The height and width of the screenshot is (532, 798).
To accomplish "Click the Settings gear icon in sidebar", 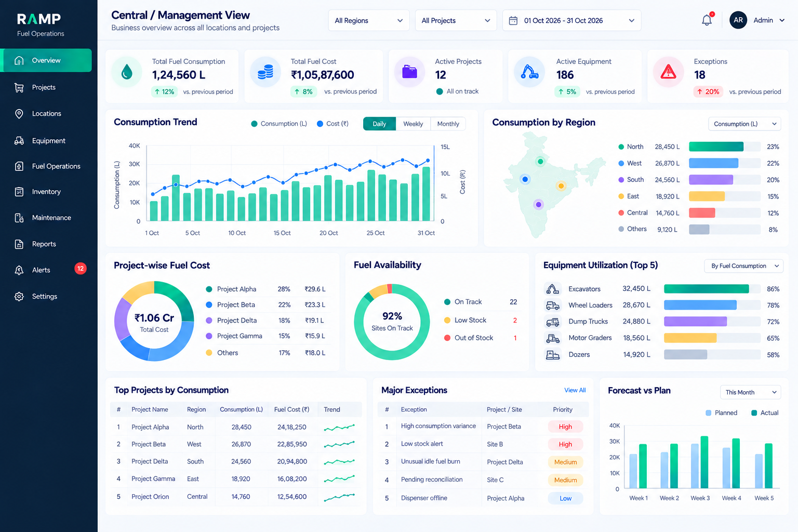I will pos(19,297).
